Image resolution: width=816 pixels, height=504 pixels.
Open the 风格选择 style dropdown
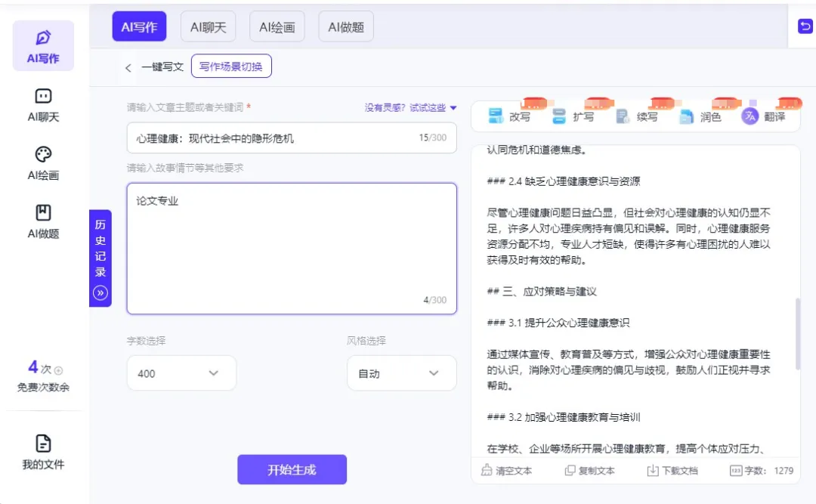tap(401, 373)
